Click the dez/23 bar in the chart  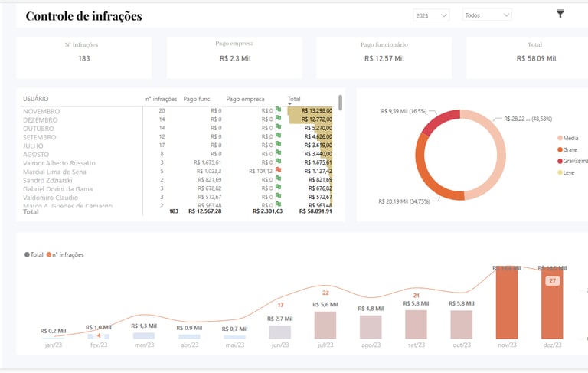point(552,303)
